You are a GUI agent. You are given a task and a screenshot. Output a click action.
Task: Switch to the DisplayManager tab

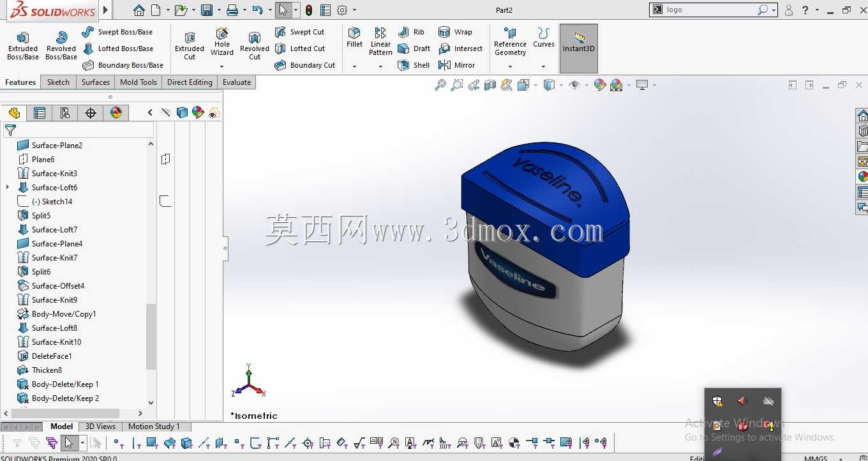tap(116, 113)
